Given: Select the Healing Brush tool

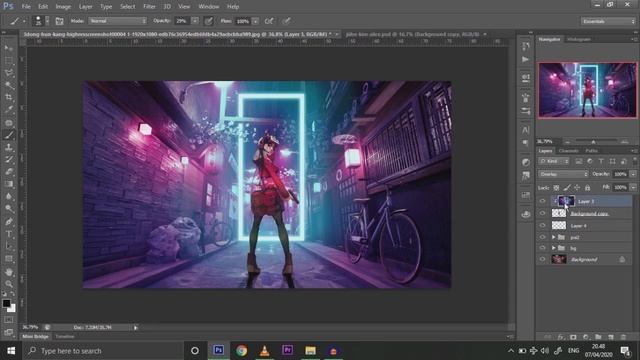Looking at the screenshot, I should [9, 122].
